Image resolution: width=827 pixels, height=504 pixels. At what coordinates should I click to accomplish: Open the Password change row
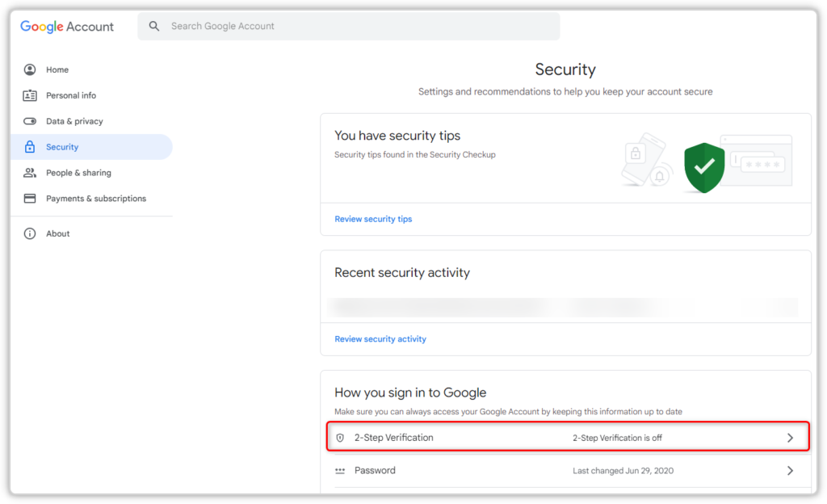(x=565, y=470)
